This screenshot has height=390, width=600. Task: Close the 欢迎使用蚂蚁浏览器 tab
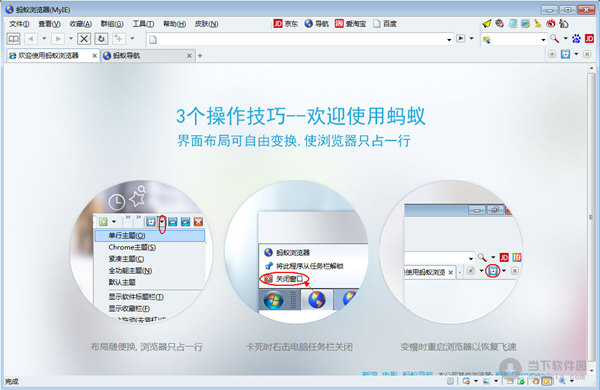tap(95, 56)
